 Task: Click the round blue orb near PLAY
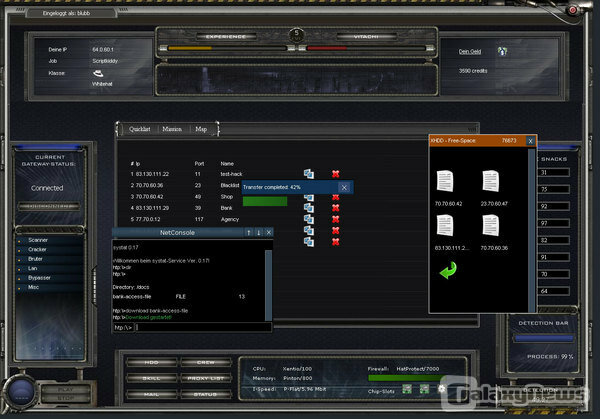click(20, 391)
